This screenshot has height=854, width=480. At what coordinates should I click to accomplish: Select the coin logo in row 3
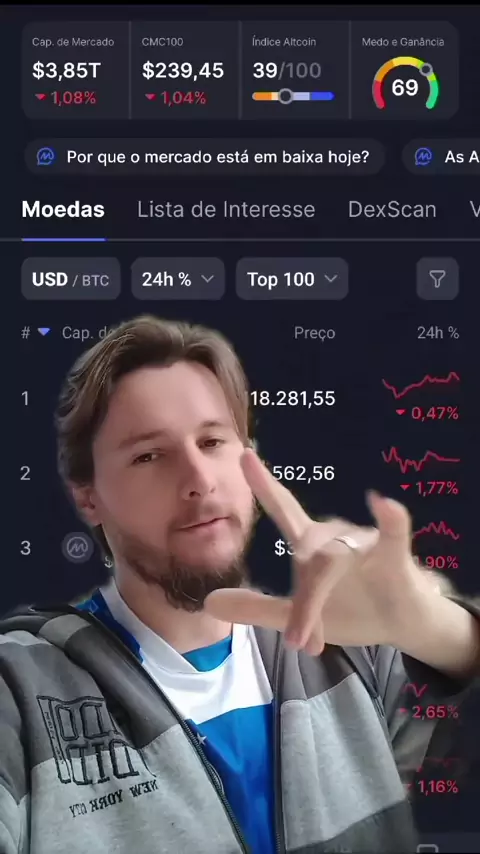(x=77, y=547)
